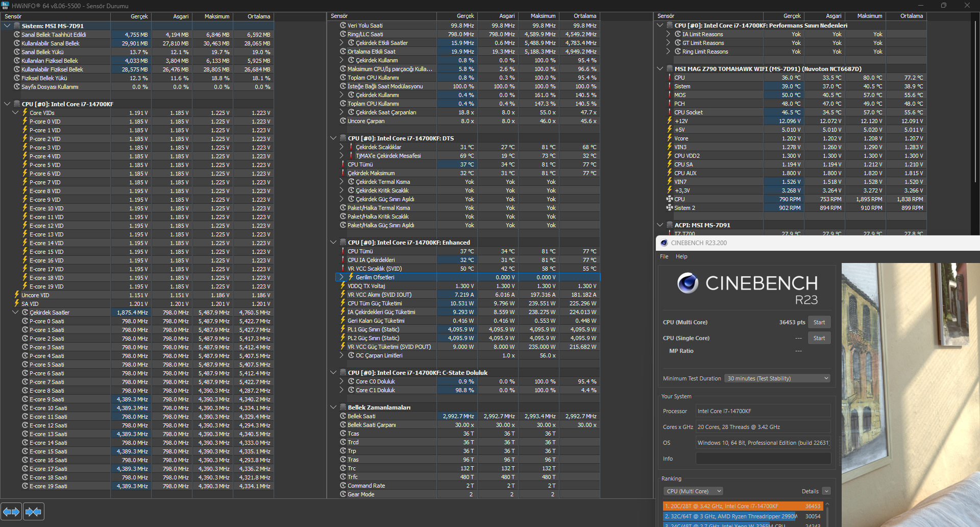Click the thermometer icon beside CPU Tümü under DTS
The width and height of the screenshot is (980, 527).
(343, 164)
